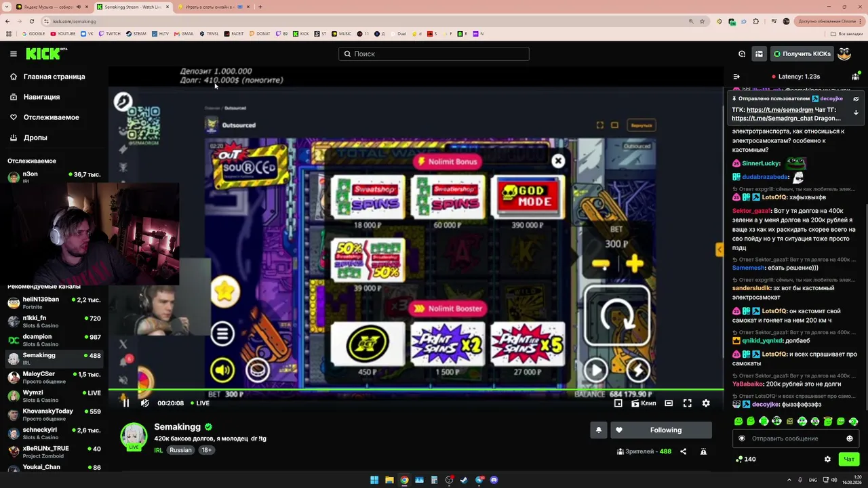Open the STEAM bookmark
The width and height of the screenshot is (868, 488).
coord(136,33)
